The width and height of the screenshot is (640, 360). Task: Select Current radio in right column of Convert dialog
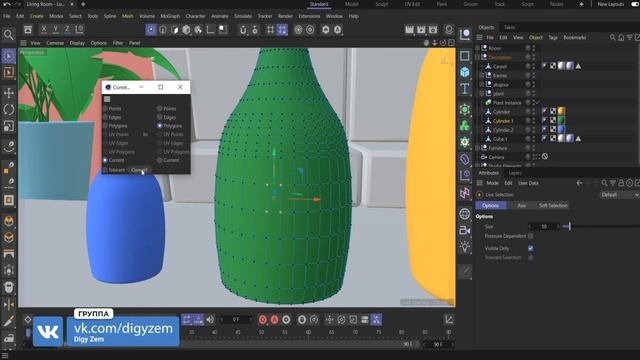[x=160, y=160]
